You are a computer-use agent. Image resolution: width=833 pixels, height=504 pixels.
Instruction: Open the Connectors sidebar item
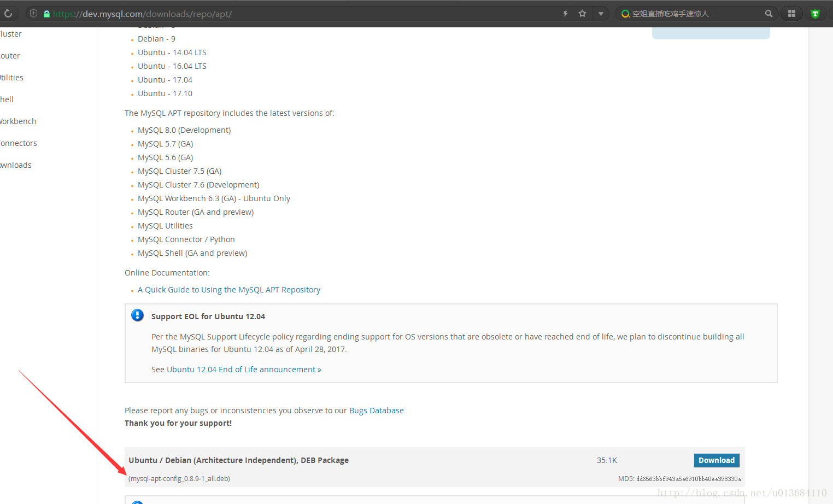pos(19,143)
